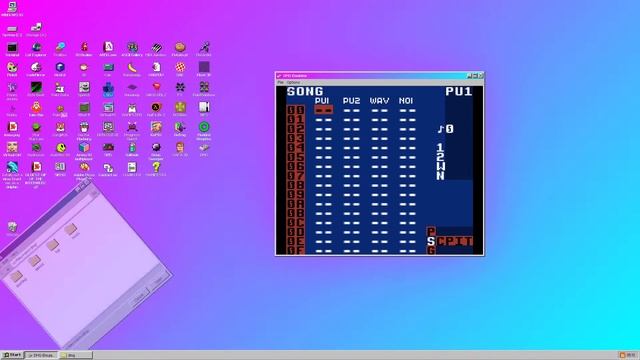Switch to the second taskbar window button
Viewport: 640px width, 360px height.
[x=76, y=356]
